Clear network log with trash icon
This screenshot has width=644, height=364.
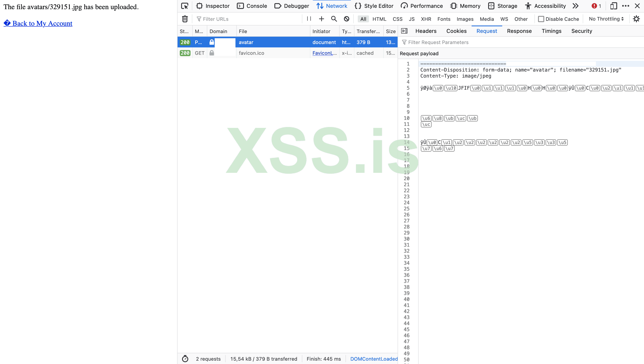(185, 19)
